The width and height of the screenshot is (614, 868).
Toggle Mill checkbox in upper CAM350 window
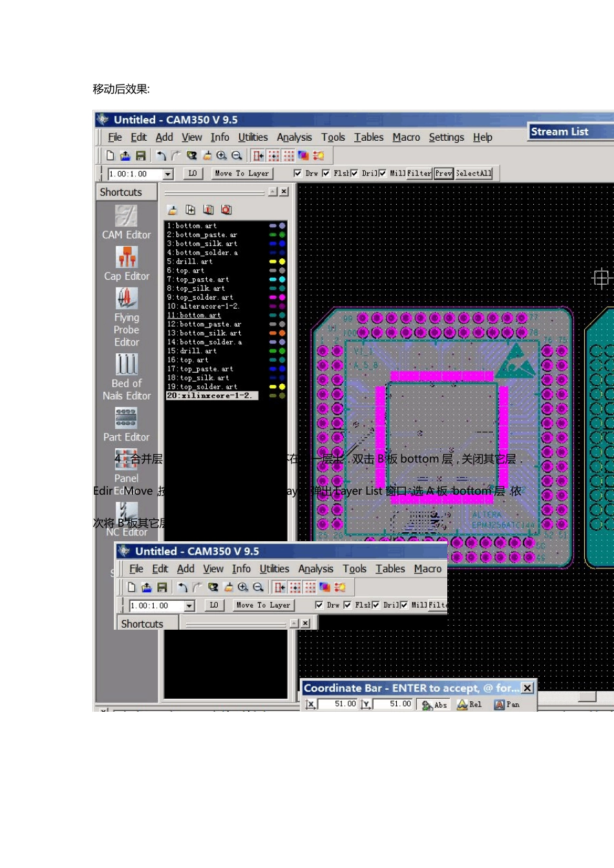pyautogui.click(x=383, y=173)
